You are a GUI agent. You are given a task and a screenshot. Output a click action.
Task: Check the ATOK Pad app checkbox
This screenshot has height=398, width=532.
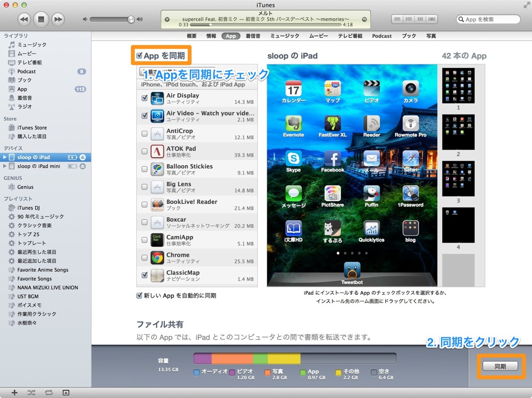pyautogui.click(x=145, y=151)
